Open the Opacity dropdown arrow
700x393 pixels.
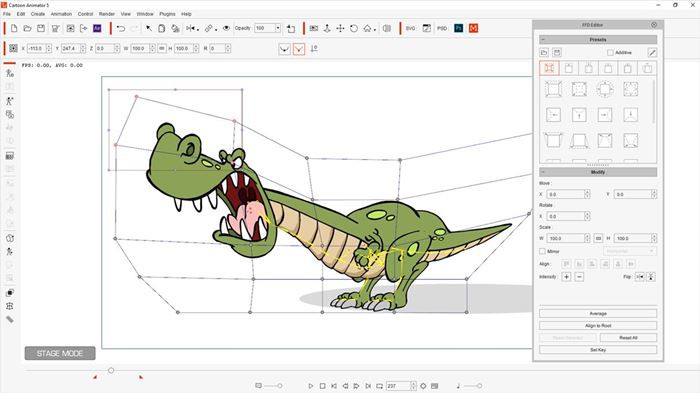click(278, 28)
